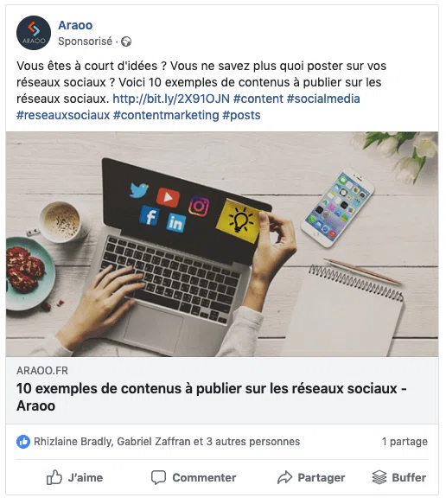Image resolution: width=446 pixels, height=504 pixels.
Task: Click the Partager arrow icon
Action: (284, 477)
